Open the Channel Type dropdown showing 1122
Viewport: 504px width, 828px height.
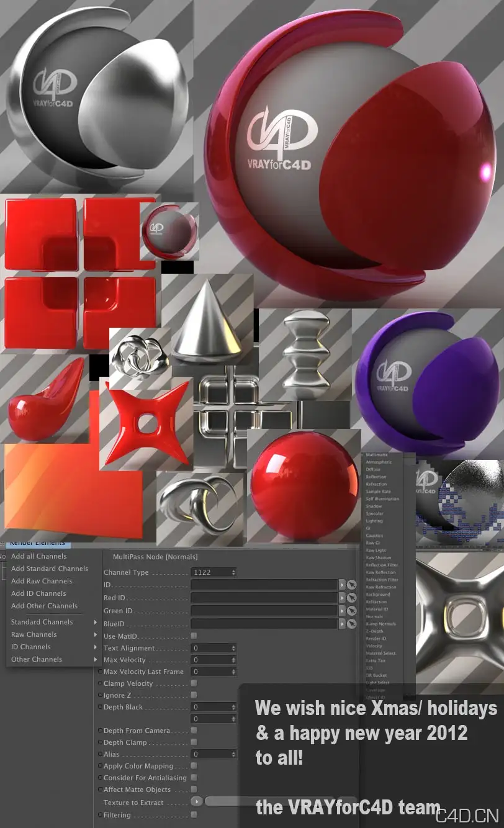214,572
